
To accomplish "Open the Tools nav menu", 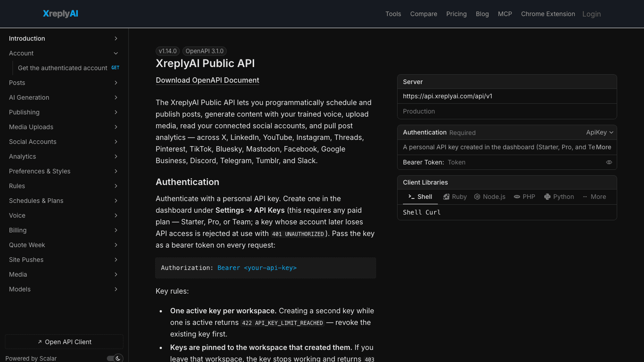I will tap(393, 14).
